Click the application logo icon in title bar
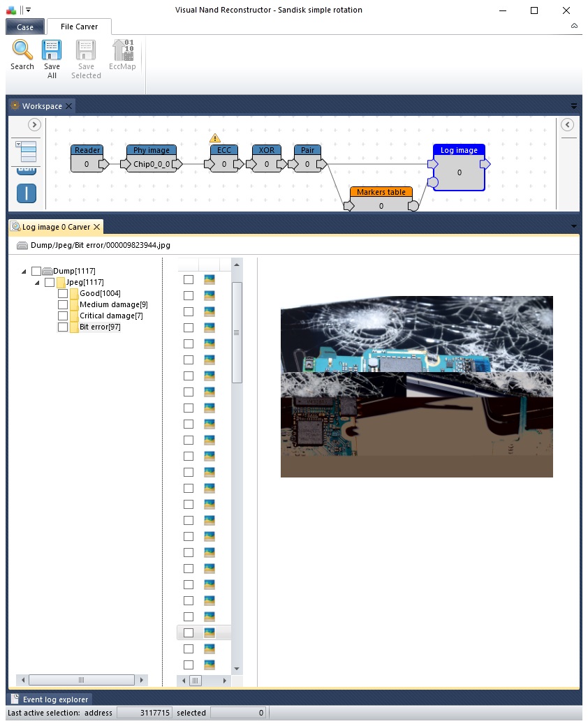The width and height of the screenshot is (588, 726). point(11,10)
